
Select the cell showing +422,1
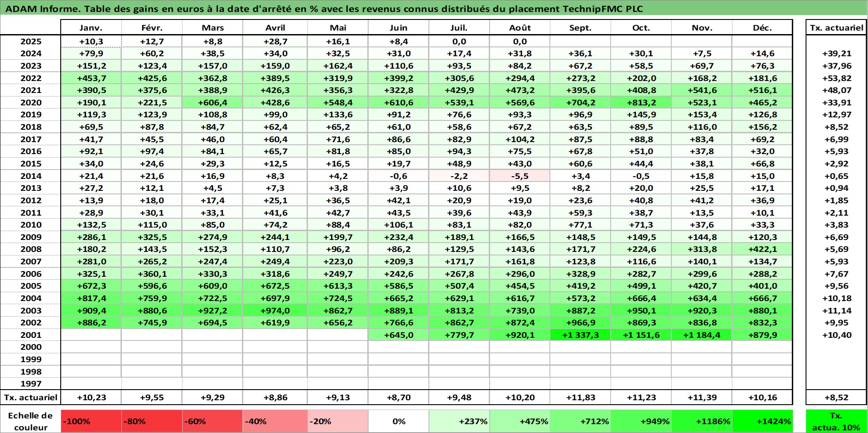click(762, 249)
